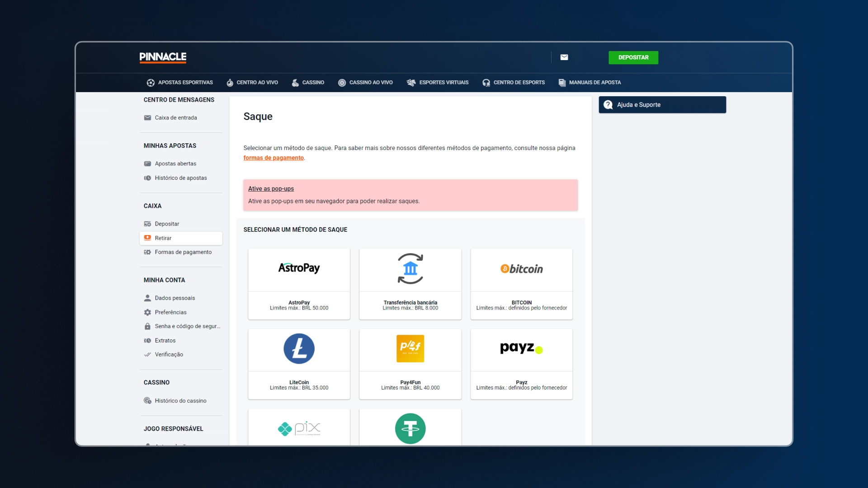This screenshot has height=488, width=868.
Task: Pick Pay4Fun as withdrawal method
Action: 410,364
